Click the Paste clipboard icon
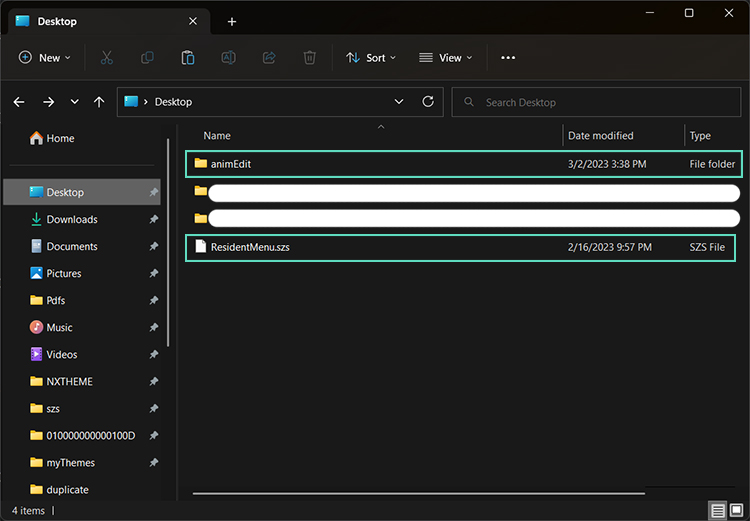 (187, 58)
